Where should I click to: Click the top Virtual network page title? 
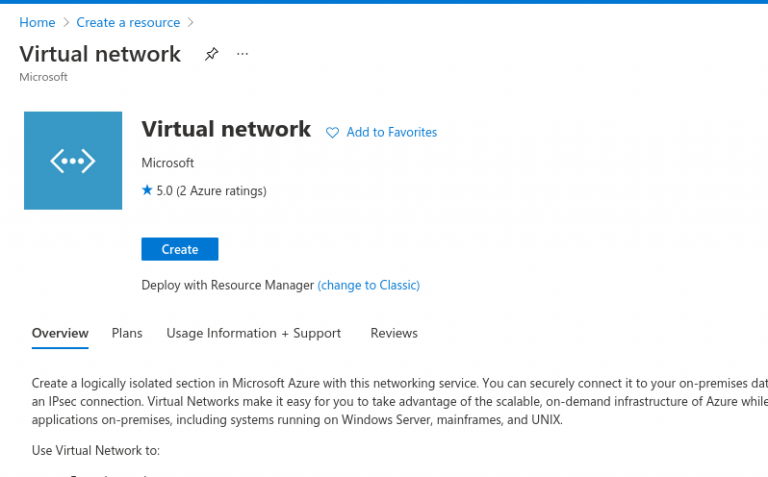100,54
